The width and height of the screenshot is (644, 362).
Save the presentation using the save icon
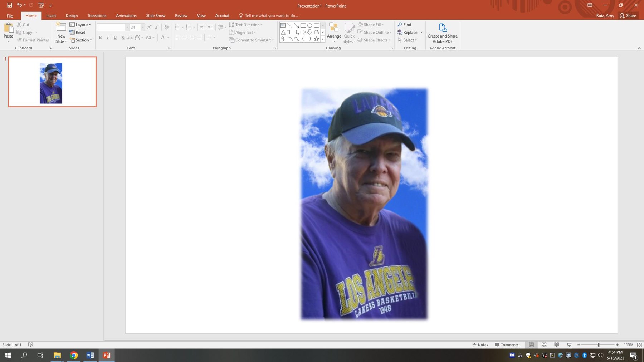tap(10, 5)
